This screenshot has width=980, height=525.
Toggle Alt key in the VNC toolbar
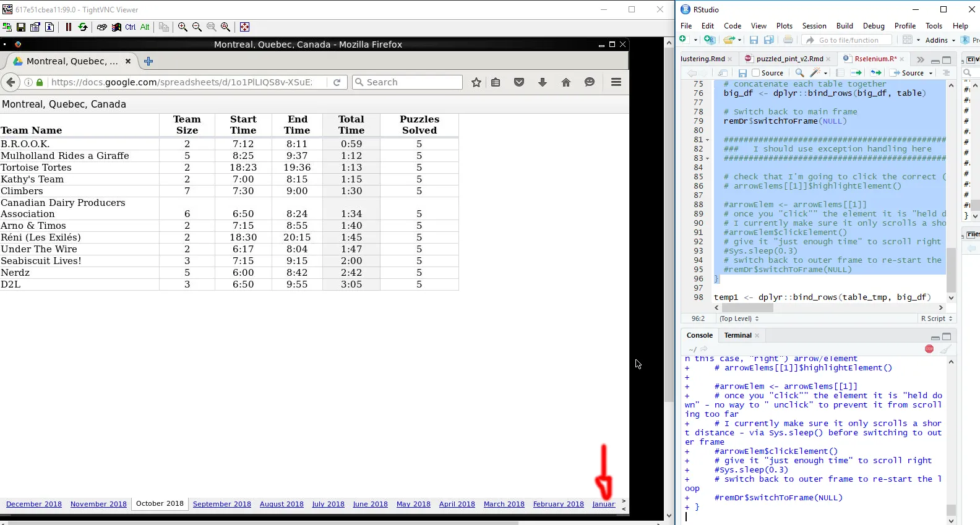click(145, 27)
